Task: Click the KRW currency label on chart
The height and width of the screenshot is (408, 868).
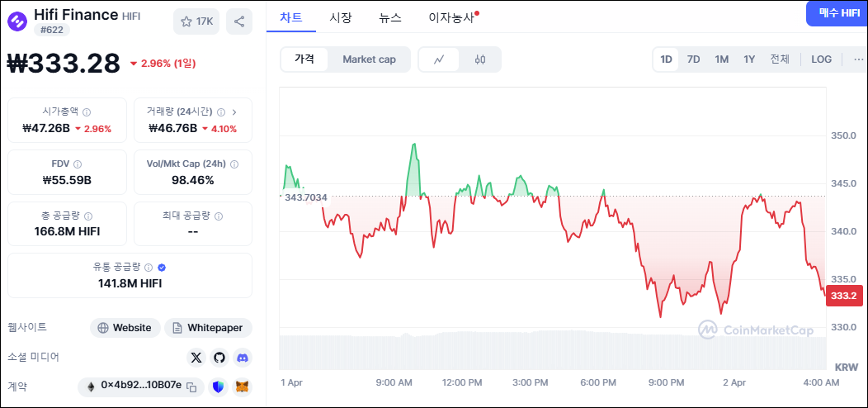Action: (847, 368)
